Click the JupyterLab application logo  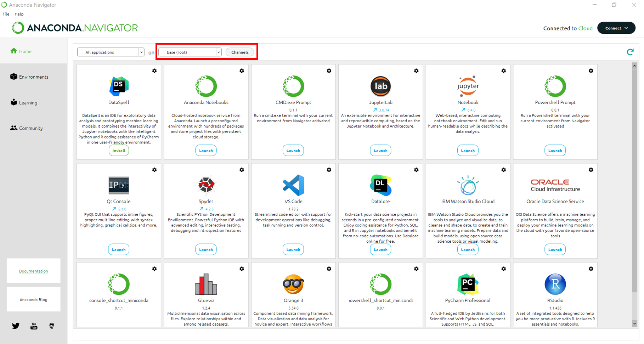coord(381,86)
